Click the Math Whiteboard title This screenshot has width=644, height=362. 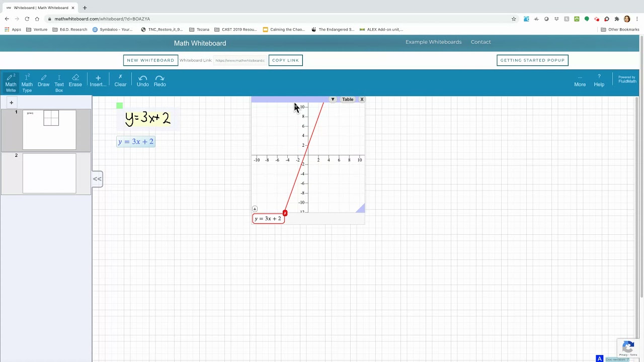coord(200,43)
